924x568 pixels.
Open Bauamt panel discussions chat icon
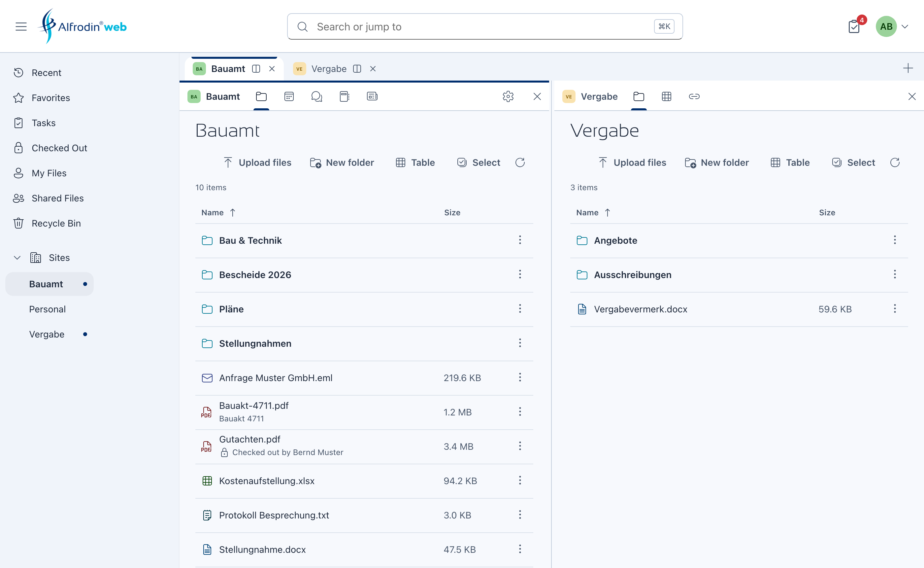(x=317, y=96)
